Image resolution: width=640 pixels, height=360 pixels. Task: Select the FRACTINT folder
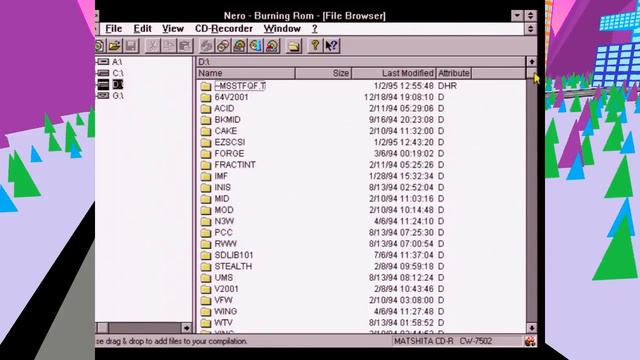coord(228,165)
